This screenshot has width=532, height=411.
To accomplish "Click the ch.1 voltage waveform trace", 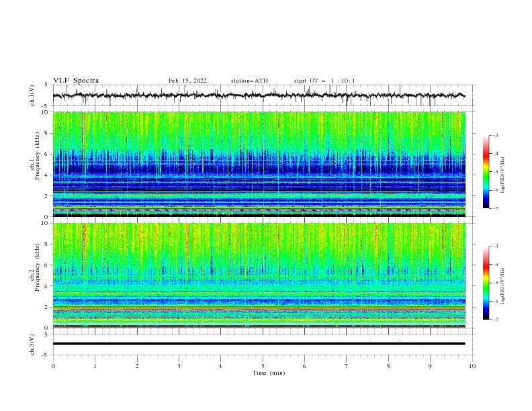I will click(259, 95).
